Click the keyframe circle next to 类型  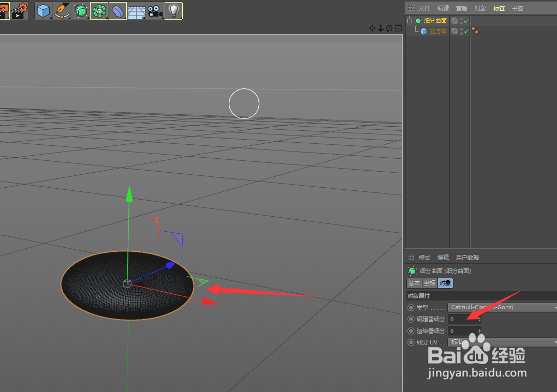click(411, 308)
